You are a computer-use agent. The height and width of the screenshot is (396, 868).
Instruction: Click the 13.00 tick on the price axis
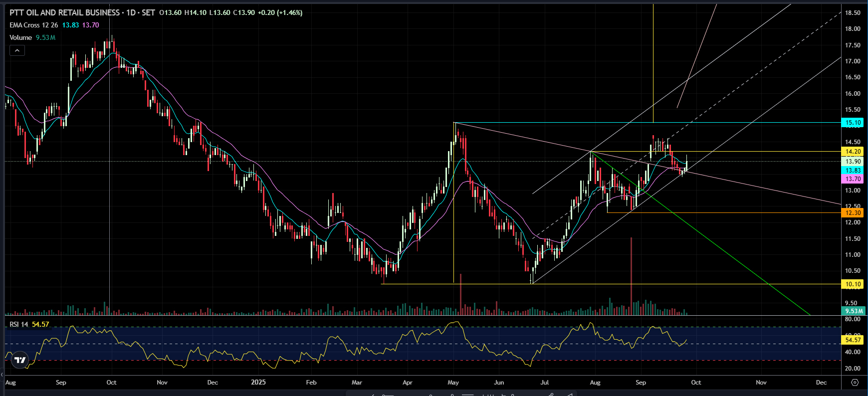(x=853, y=190)
